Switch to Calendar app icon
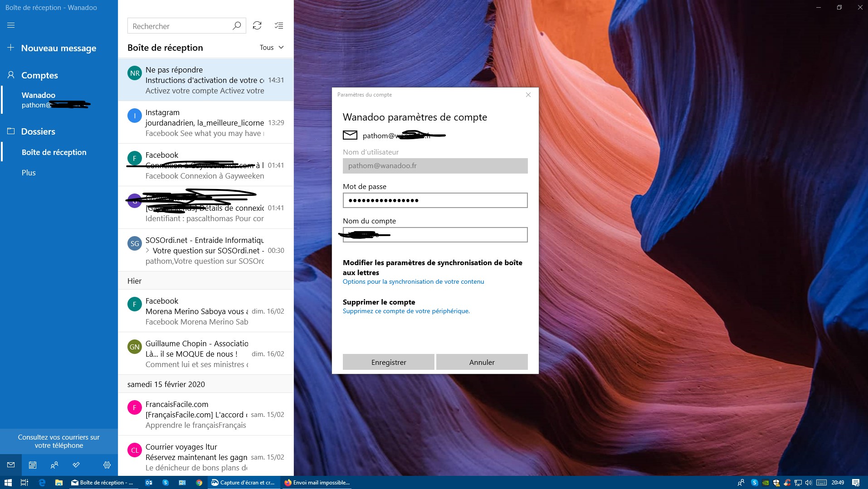The image size is (868, 489). pyautogui.click(x=33, y=465)
